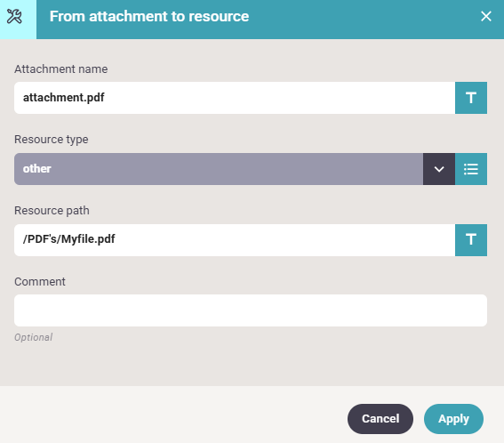The width and height of the screenshot is (504, 443).
Task: Click the 'From attachment to resource' title
Action: tap(149, 16)
